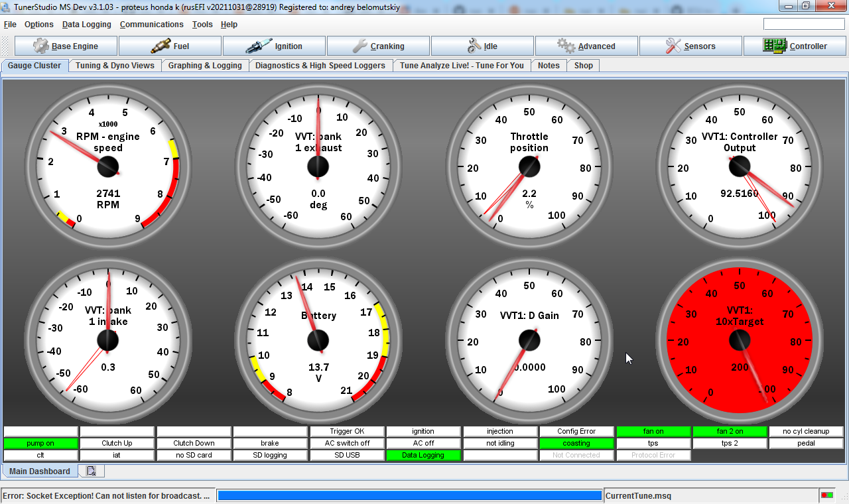849x504 pixels.
Task: Click the search field in menu bar
Action: tap(804, 24)
